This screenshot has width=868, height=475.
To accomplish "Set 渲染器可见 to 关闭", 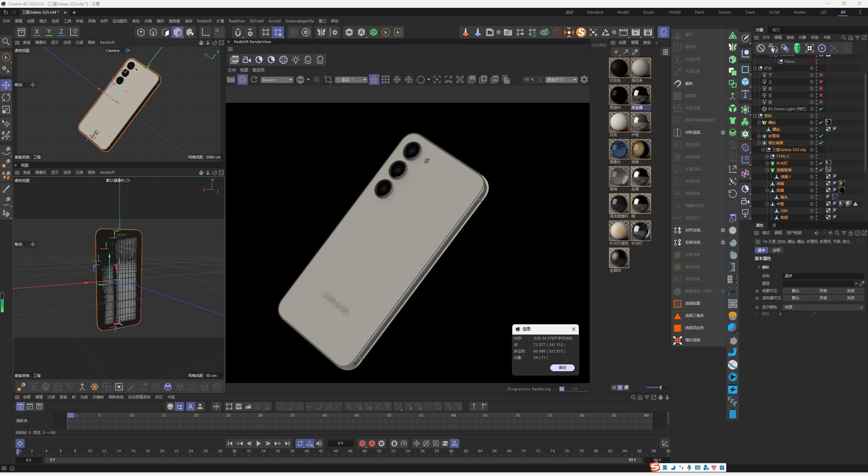I will (850, 298).
